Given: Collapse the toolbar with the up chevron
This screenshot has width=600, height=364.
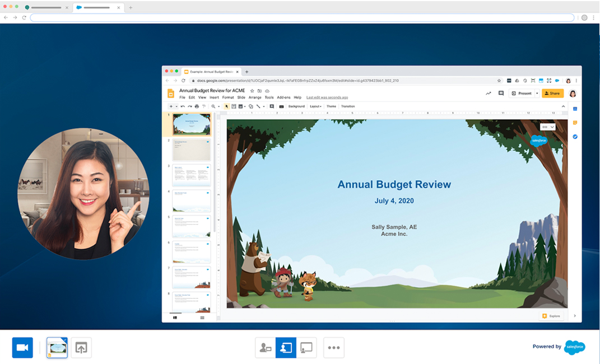Looking at the screenshot, I should click(x=563, y=106).
